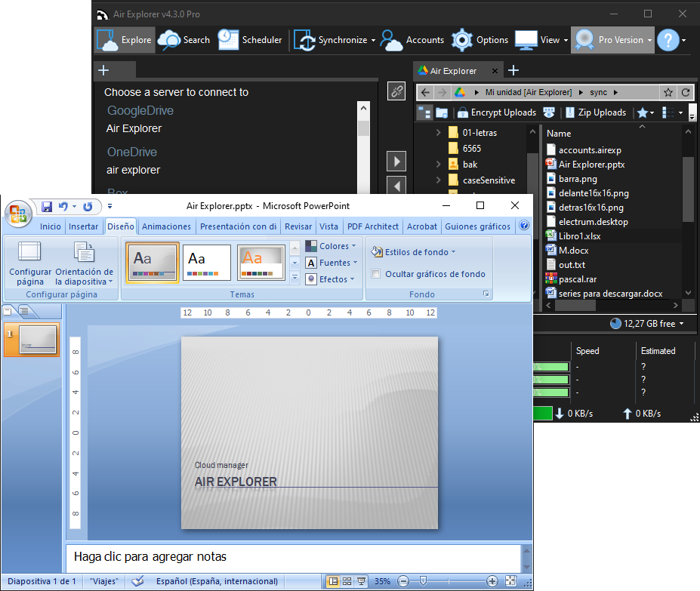The height and width of the screenshot is (591, 700).
Task: Check Ocultar gráficos de fondo
Action: pos(376,274)
